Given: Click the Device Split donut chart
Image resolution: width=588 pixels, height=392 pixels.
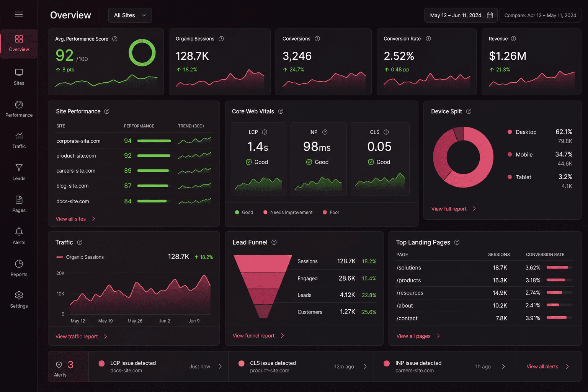Looking at the screenshot, I should click(463, 157).
